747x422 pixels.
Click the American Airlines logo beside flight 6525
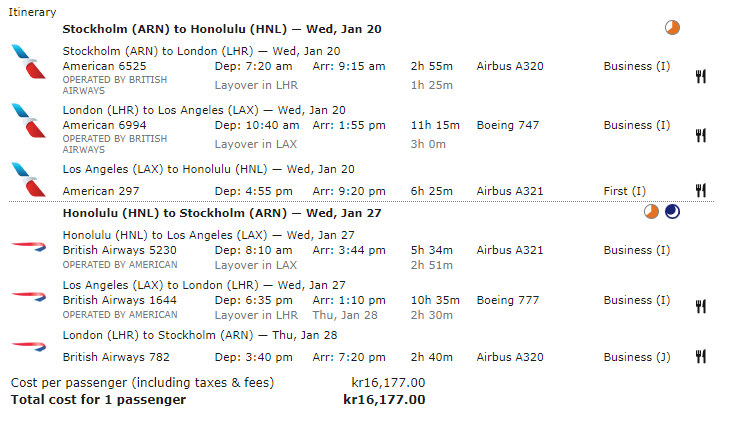click(x=27, y=61)
